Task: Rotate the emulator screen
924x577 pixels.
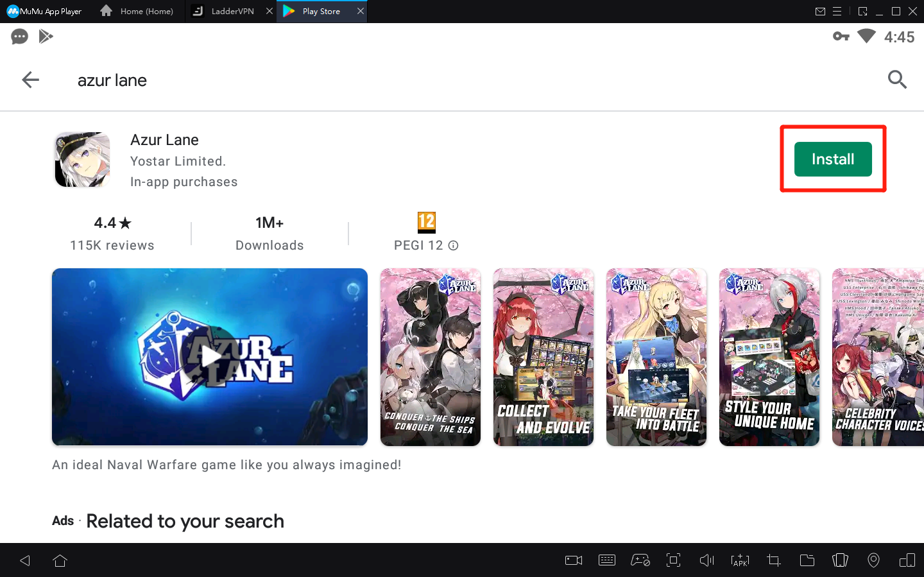Action: click(x=908, y=560)
